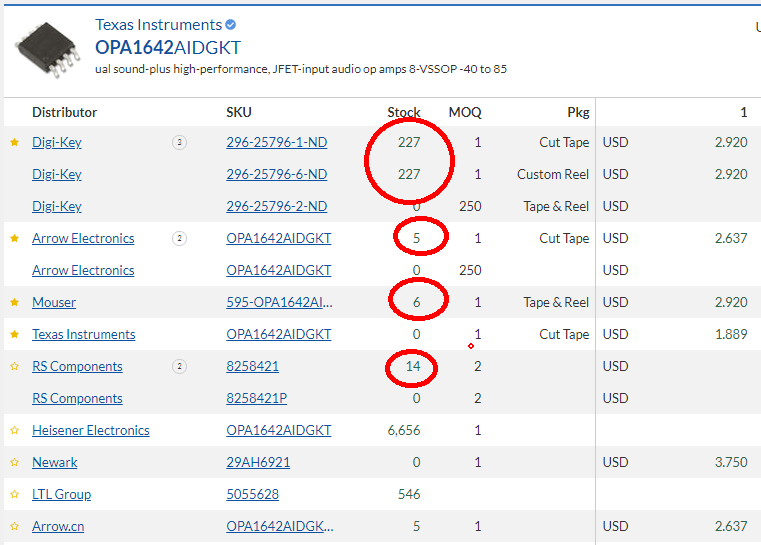Collapse Digi-Key's 3 offers badge
This screenshot has height=545, width=761.
tap(180, 142)
